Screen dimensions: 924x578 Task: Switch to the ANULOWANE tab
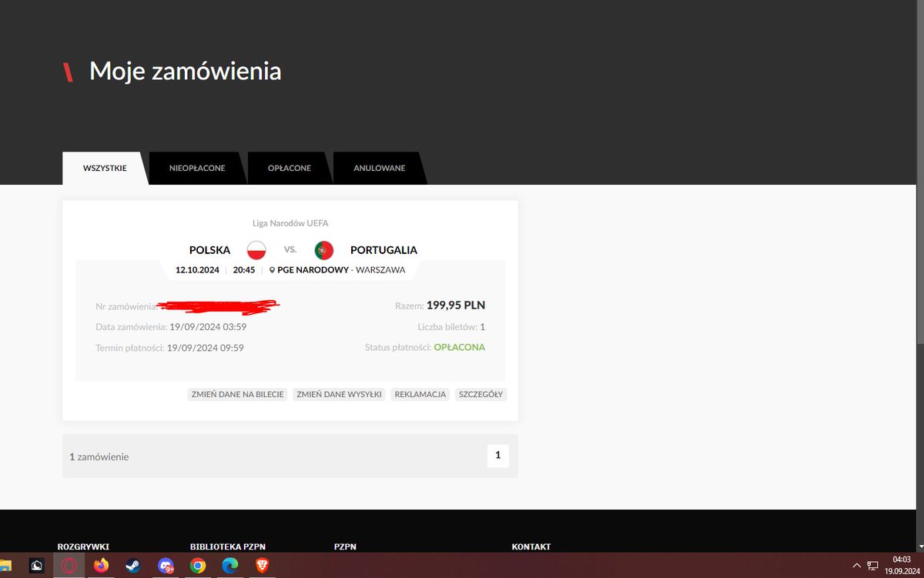380,168
